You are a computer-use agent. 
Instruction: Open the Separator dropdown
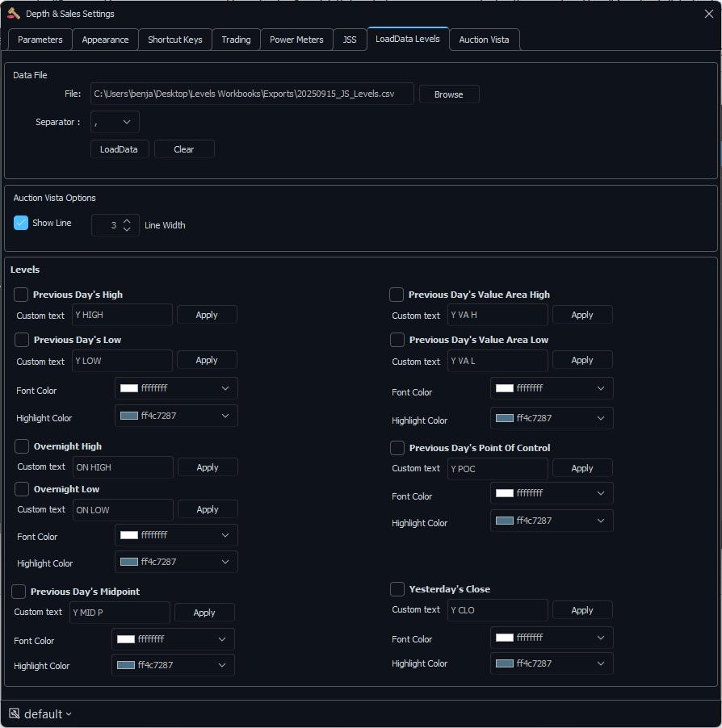(x=115, y=122)
